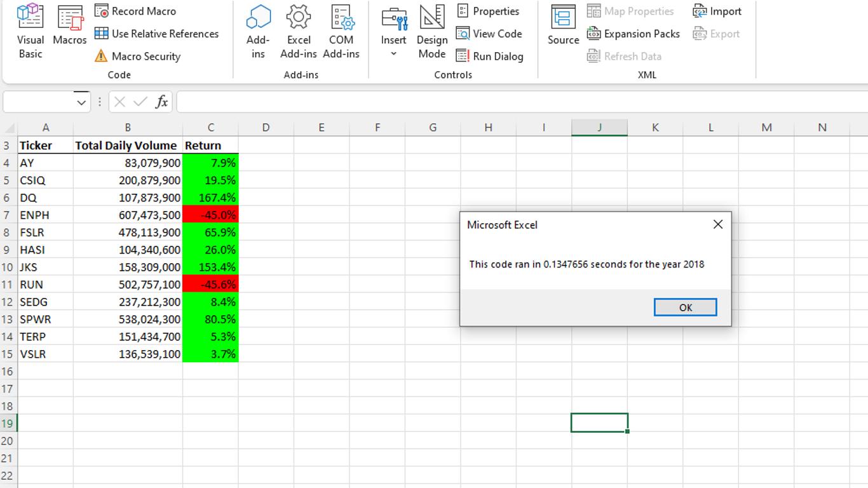Import XML data with the Import icon
The width and height of the screenshot is (868, 488).
tap(717, 11)
